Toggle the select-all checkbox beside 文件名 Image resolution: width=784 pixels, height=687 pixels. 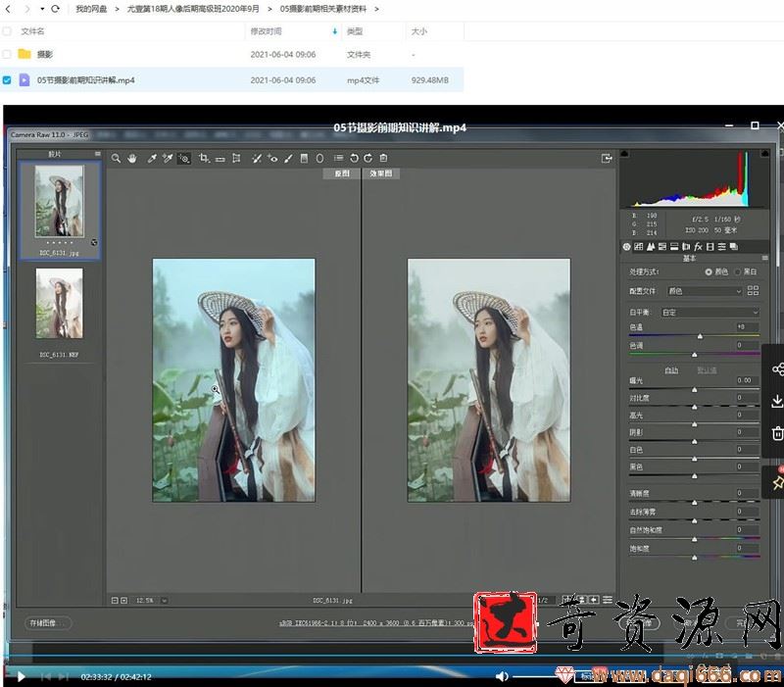click(7, 31)
